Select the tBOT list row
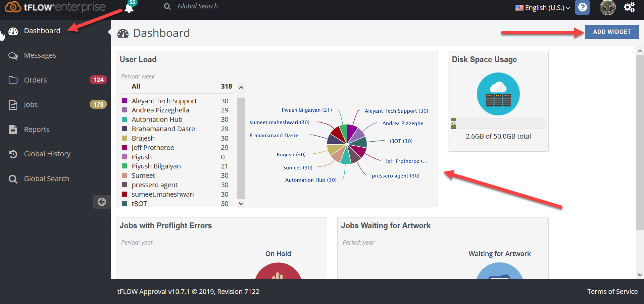 178,203
